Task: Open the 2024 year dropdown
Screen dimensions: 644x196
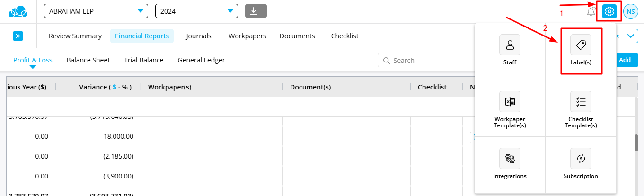Action: 196,11
